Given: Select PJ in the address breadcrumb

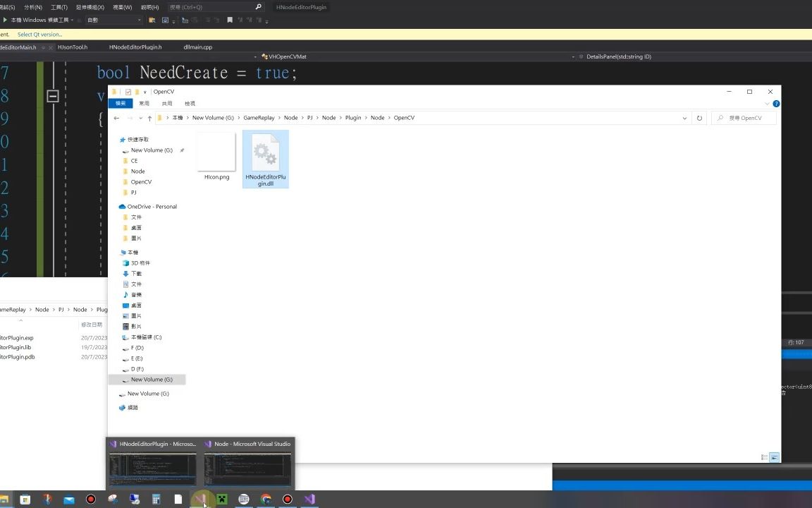Looking at the screenshot, I should [309, 118].
